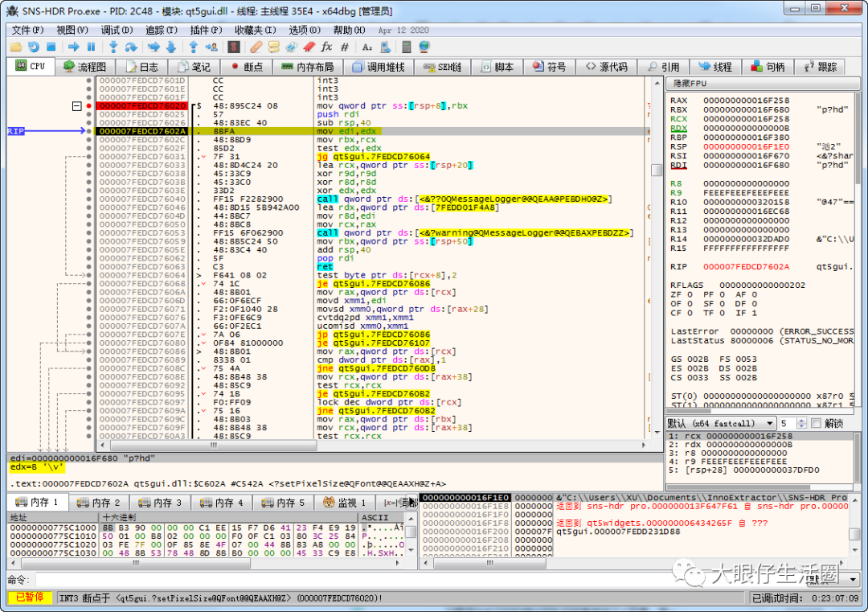Run to user code toolbar icon
The image size is (868, 612).
click(211, 47)
